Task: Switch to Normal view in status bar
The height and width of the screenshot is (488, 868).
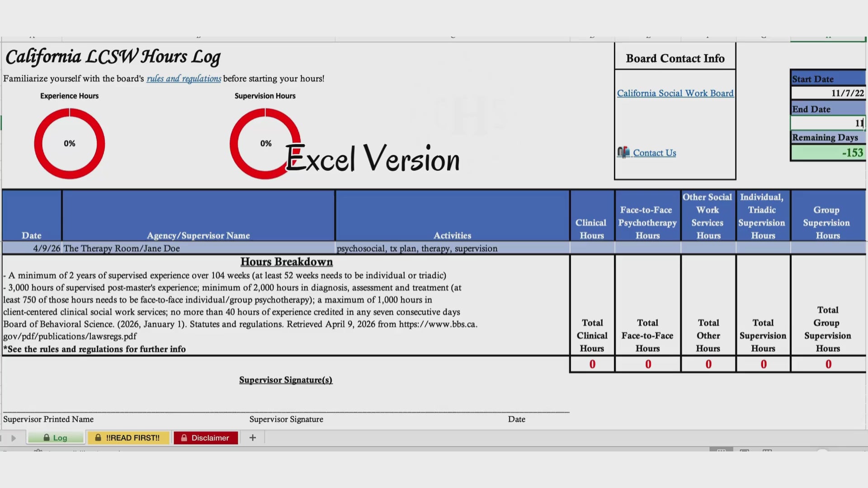Action: [722, 450]
